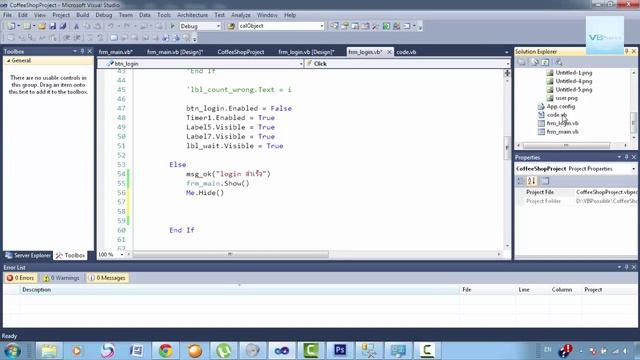Open the editor tab list dropdown arrow
Screen dimensions: 640x360
(x=507, y=52)
